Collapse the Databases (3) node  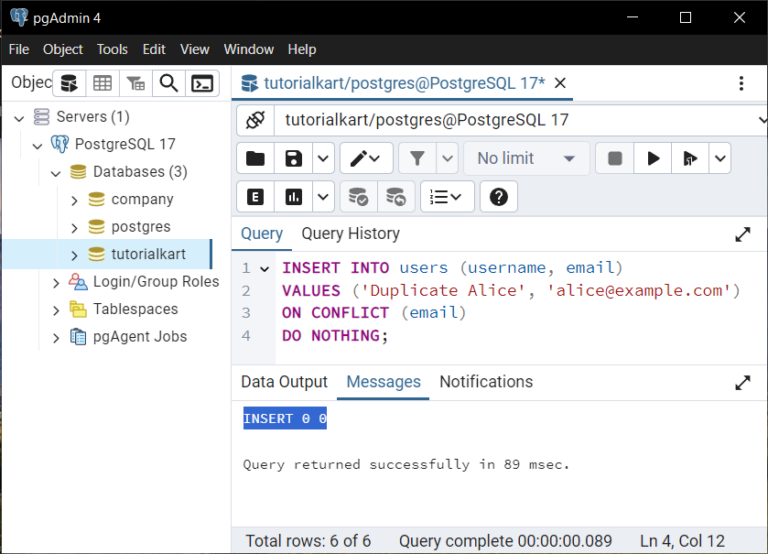(x=56, y=173)
